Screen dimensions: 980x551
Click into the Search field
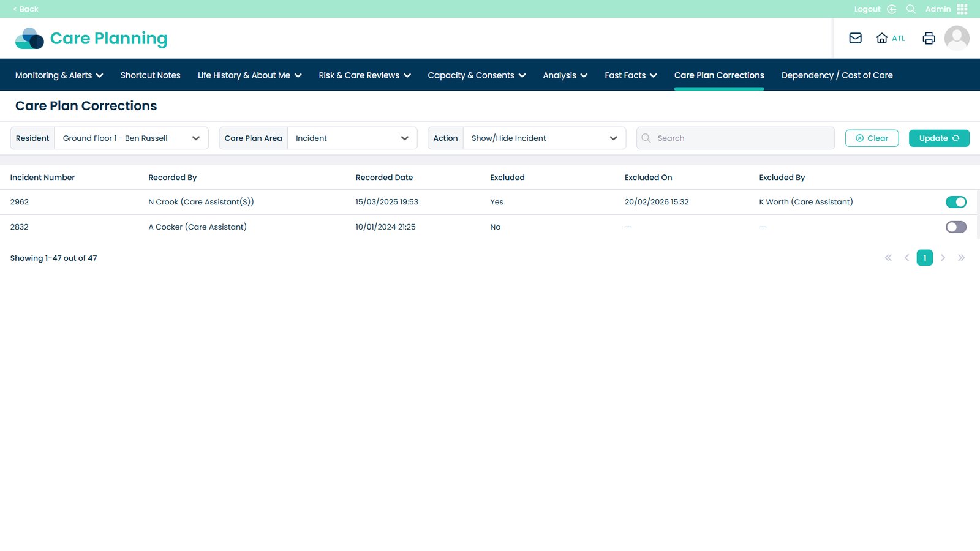pos(741,138)
